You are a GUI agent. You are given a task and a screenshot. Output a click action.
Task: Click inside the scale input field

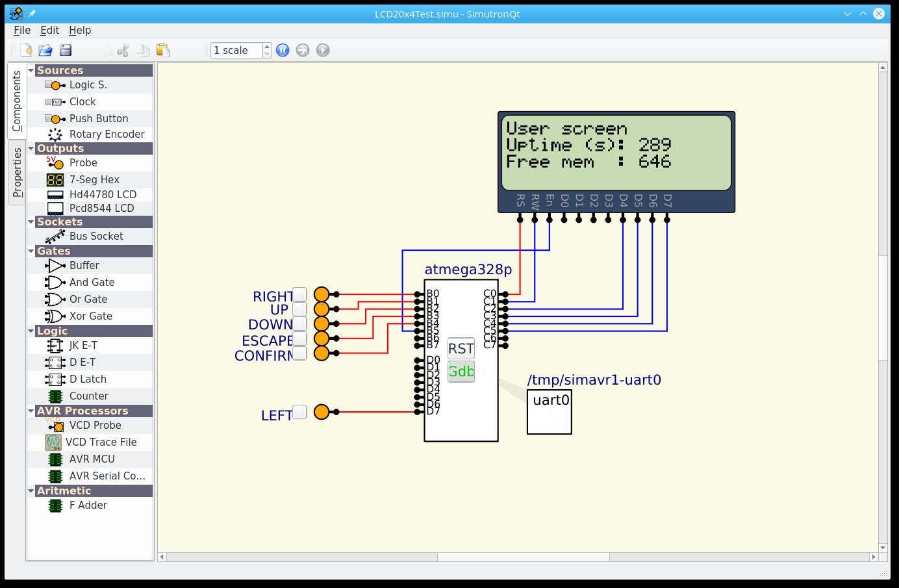click(x=234, y=50)
